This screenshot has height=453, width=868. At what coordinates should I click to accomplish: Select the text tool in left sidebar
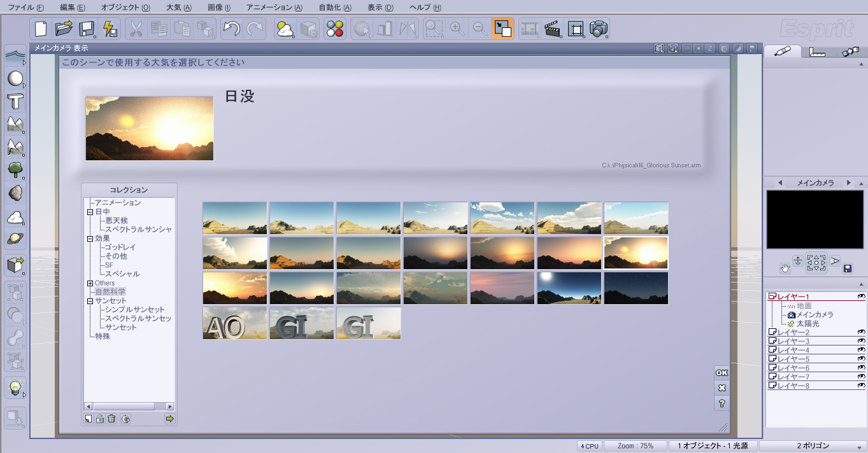15,101
